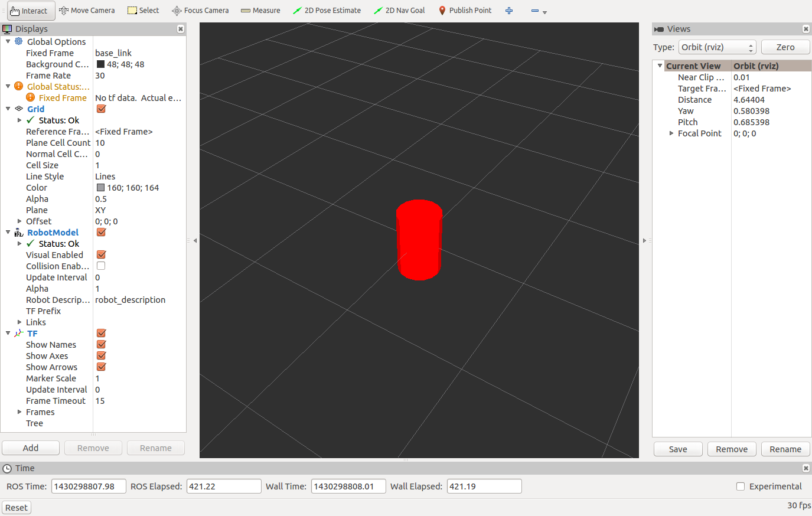Click the Grid display icon

coord(19,109)
